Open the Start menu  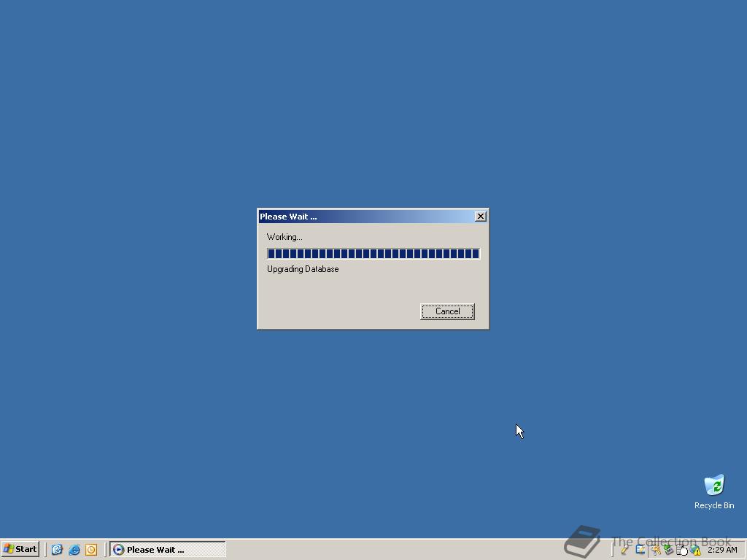20,549
